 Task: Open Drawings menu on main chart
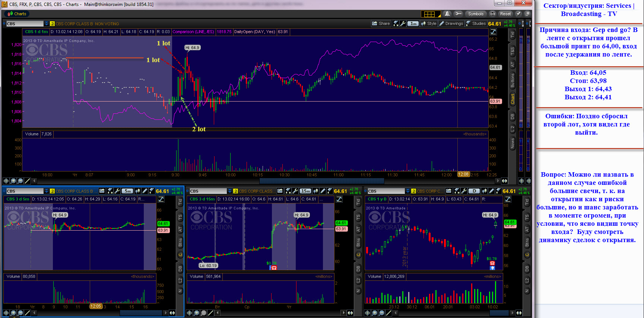(x=451, y=23)
